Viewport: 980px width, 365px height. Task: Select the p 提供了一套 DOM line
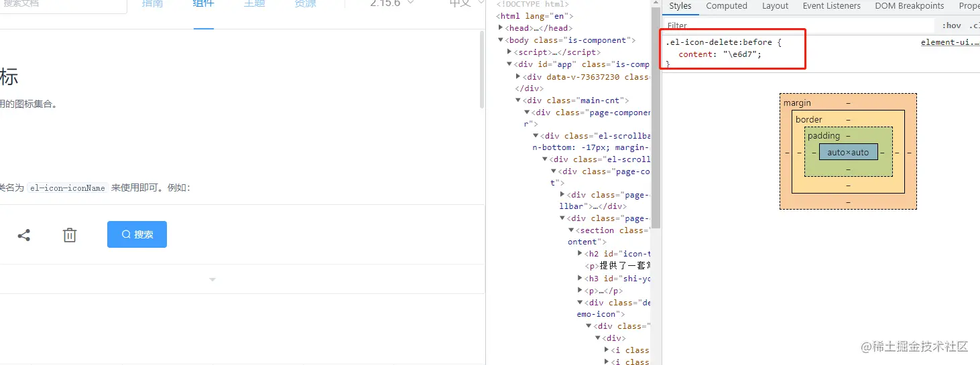pos(617,266)
